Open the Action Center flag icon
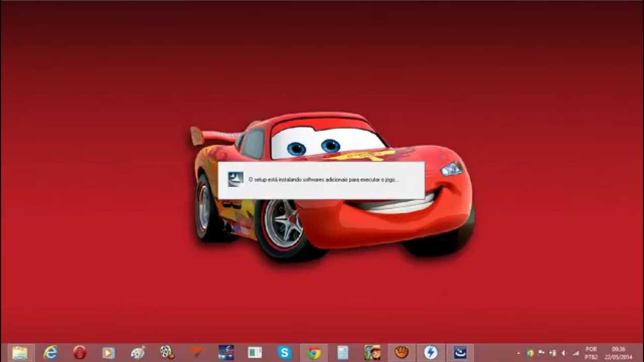This screenshot has width=644, height=362. coord(541,353)
